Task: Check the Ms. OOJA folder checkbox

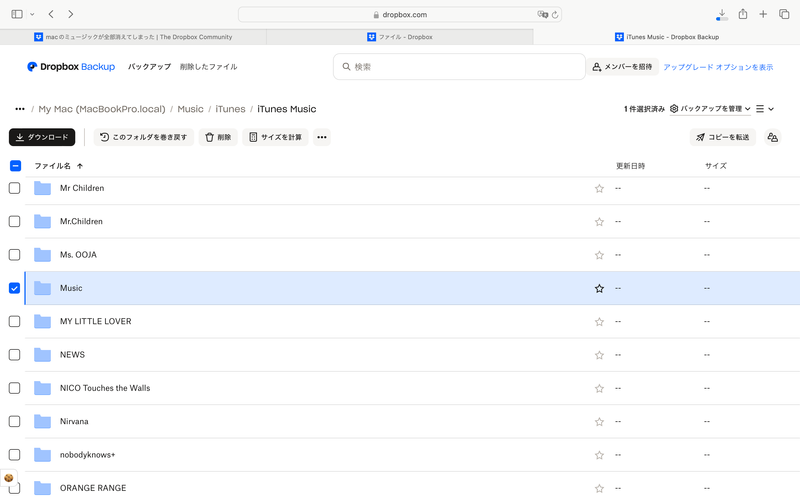Action: pos(14,255)
